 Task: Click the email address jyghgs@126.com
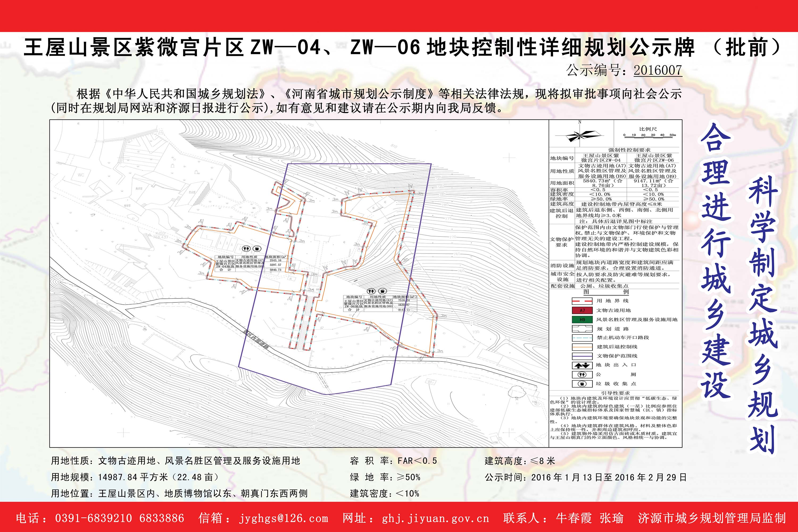[284, 518]
